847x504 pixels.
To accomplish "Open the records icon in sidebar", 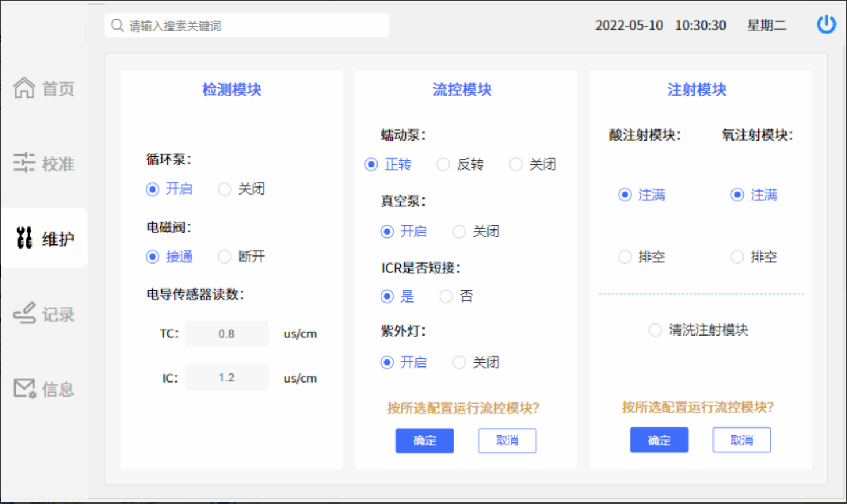I will [24, 314].
